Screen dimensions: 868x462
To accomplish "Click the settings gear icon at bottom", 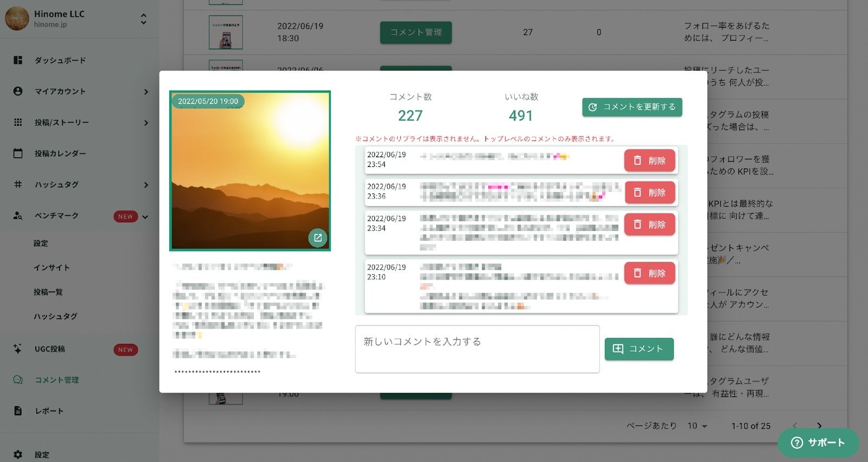I will (18, 454).
